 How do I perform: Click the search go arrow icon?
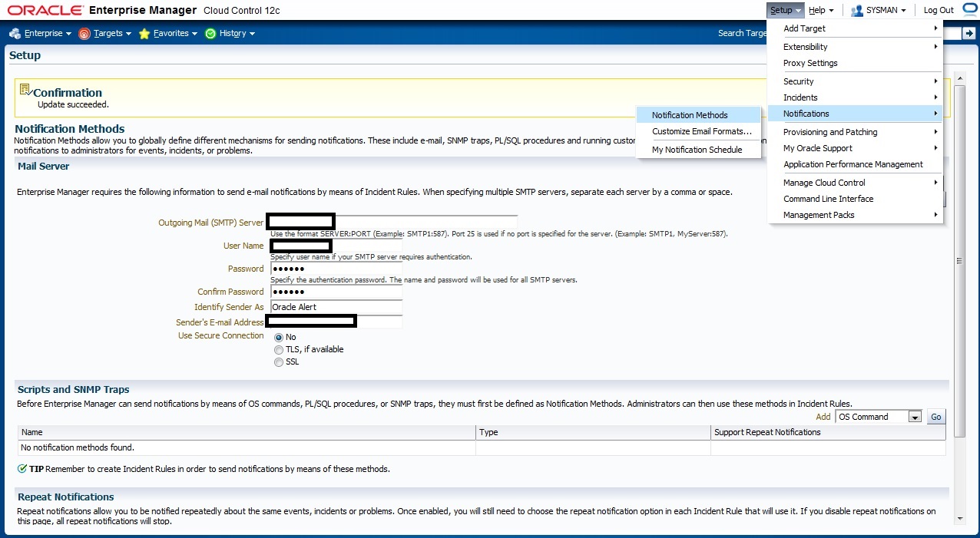tap(969, 33)
